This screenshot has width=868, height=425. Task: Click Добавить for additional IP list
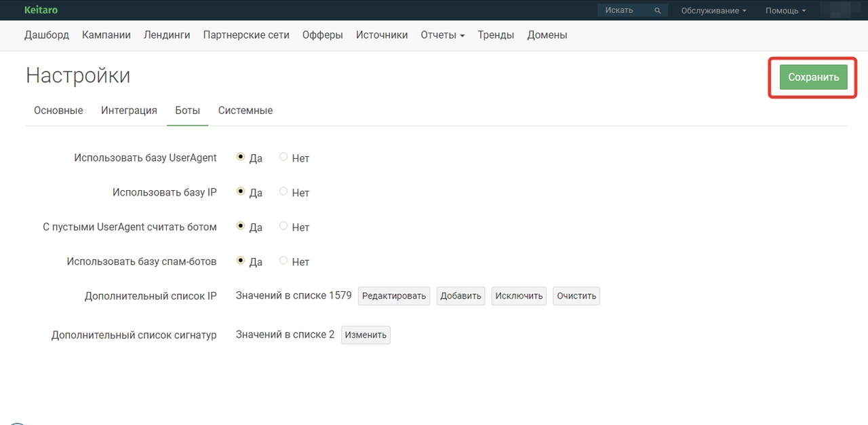(460, 296)
